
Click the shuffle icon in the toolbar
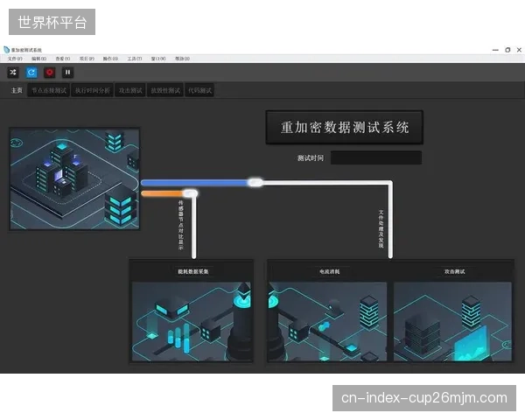click(13, 73)
